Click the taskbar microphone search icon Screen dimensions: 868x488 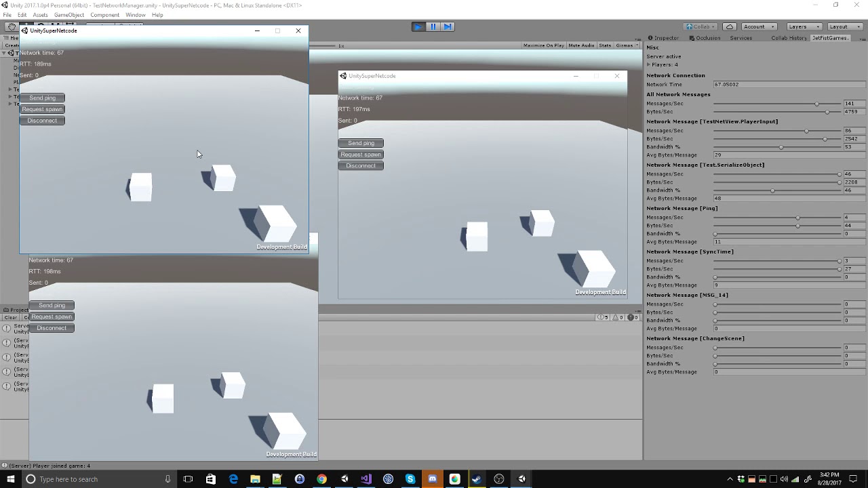[x=167, y=479]
